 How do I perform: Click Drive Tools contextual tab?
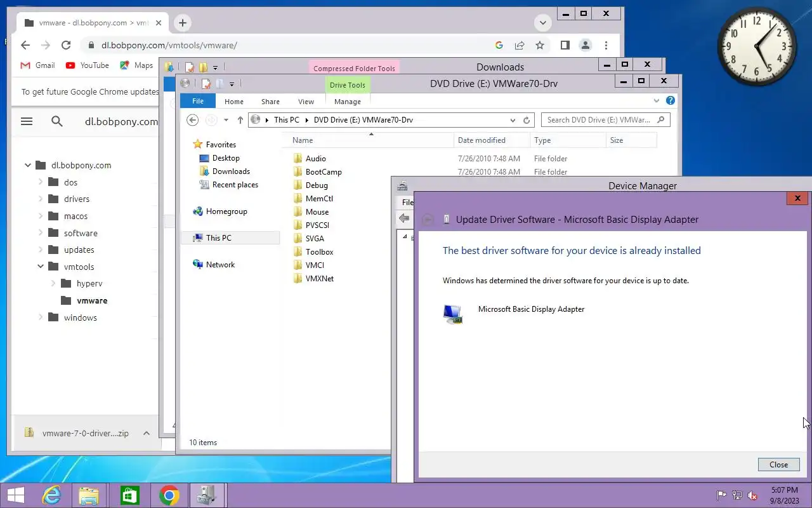[348, 85]
